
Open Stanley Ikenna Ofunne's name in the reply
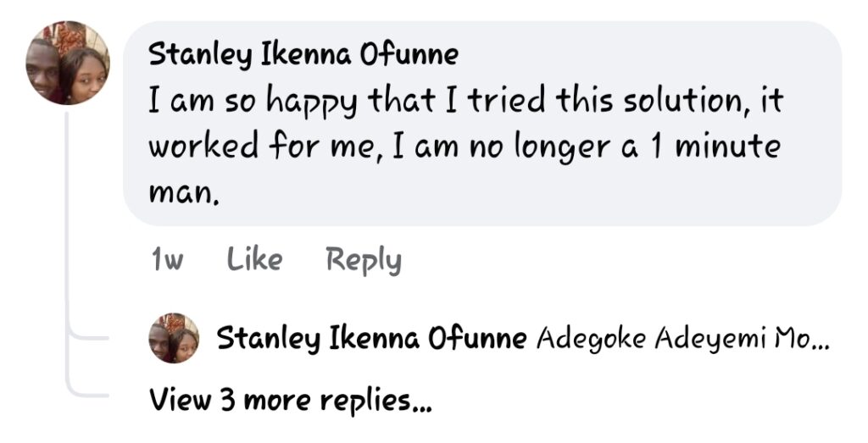point(371,339)
